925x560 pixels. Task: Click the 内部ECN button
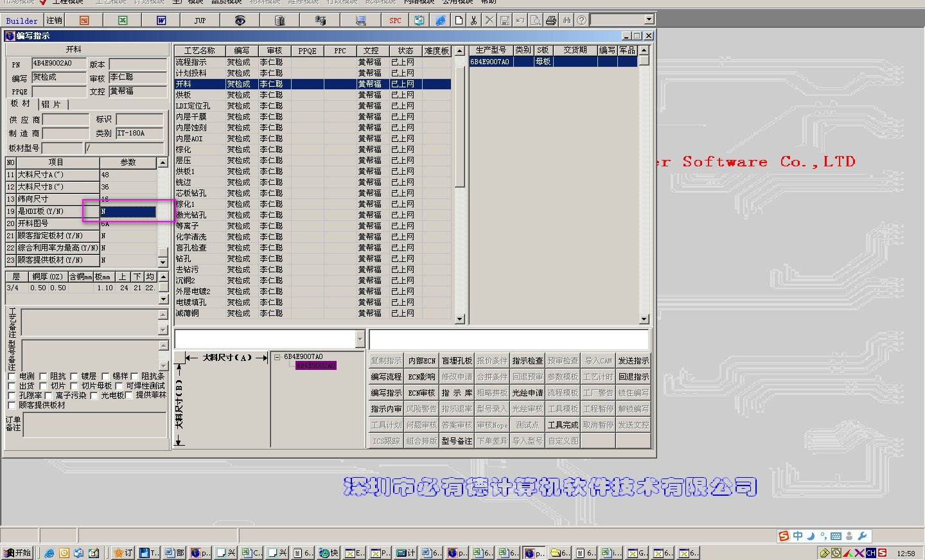(x=421, y=361)
